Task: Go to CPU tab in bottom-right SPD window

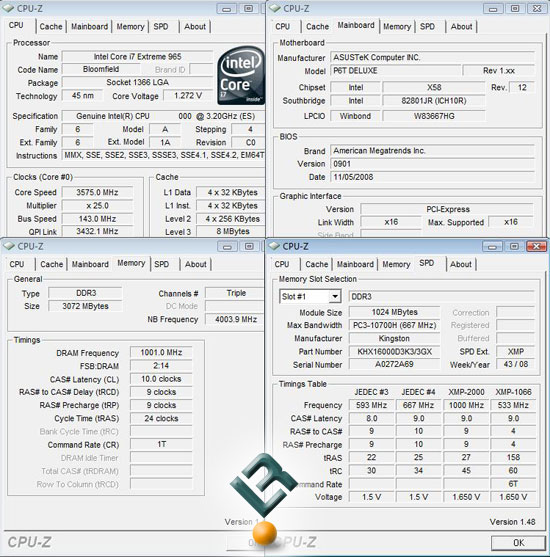Action: 282,264
